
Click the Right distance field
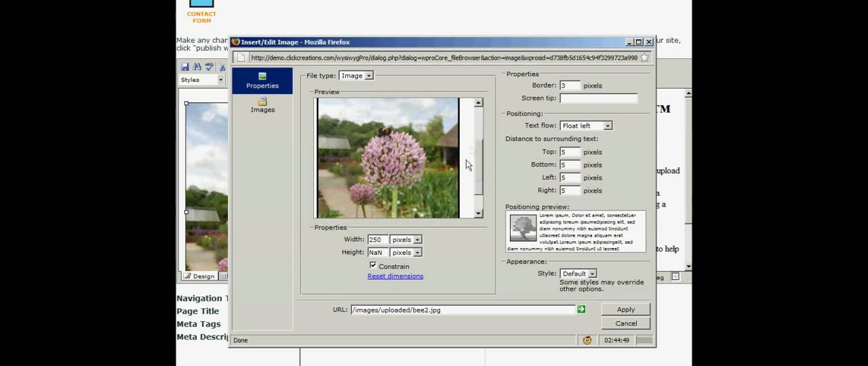pyautogui.click(x=570, y=190)
